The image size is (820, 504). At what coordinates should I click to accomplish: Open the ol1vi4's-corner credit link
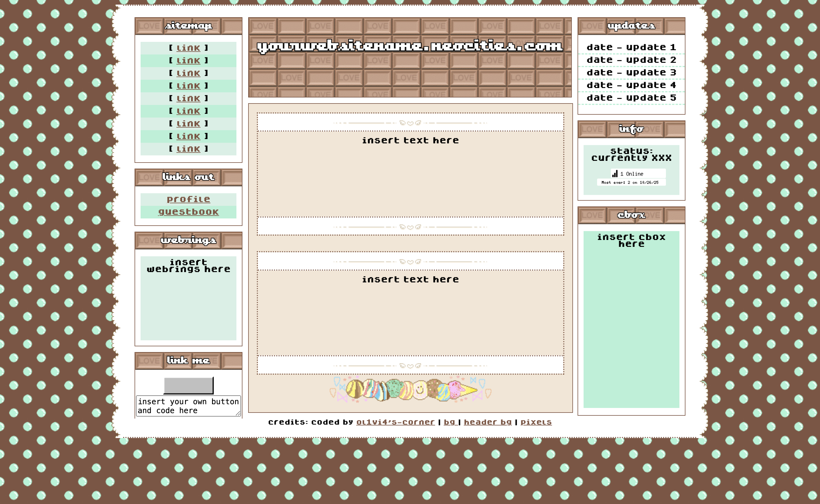pyautogui.click(x=395, y=422)
